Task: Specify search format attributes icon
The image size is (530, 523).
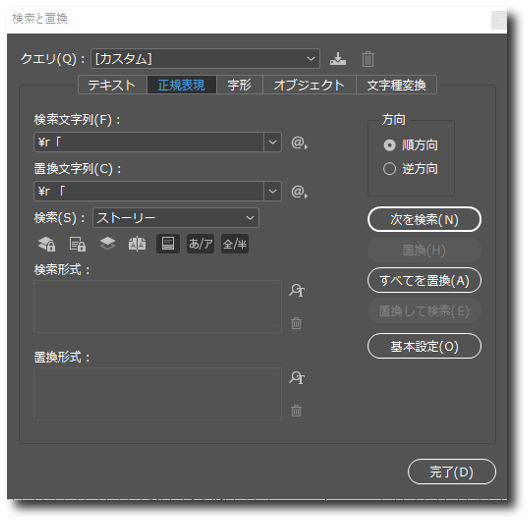Action: (297, 290)
